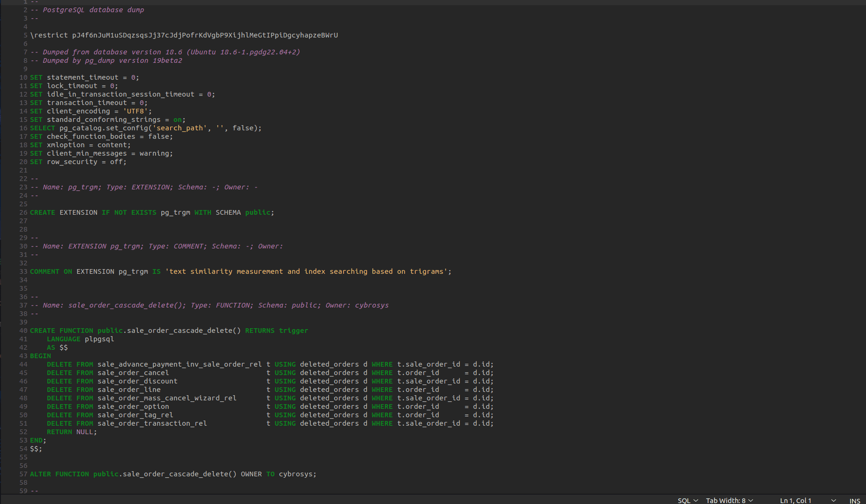Click 'Name: pg_trgm; Type: EXTENSION' comment line
Image resolution: width=866 pixels, height=504 pixels.
[144, 187]
